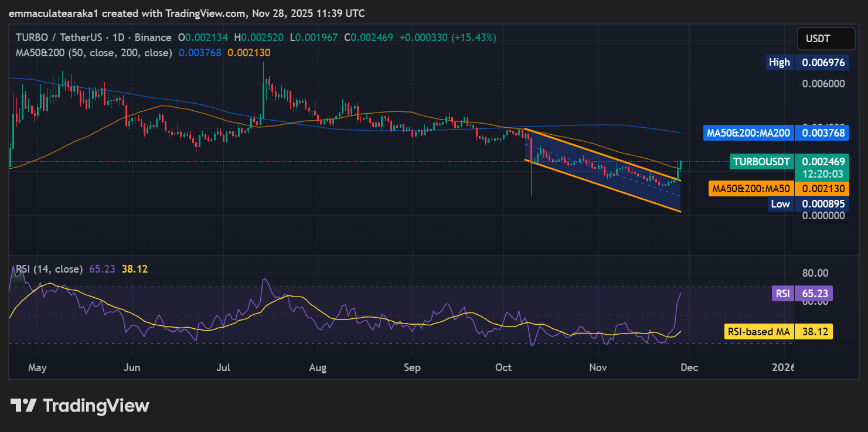Click the purple RSI 65.23 tag
This screenshot has width=868, height=432.
pyautogui.click(x=802, y=294)
